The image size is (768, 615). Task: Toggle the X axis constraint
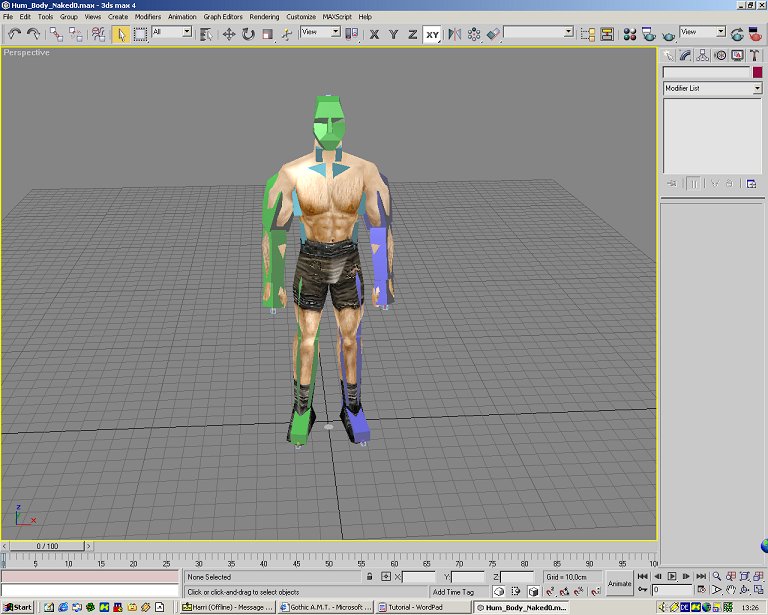click(x=375, y=34)
